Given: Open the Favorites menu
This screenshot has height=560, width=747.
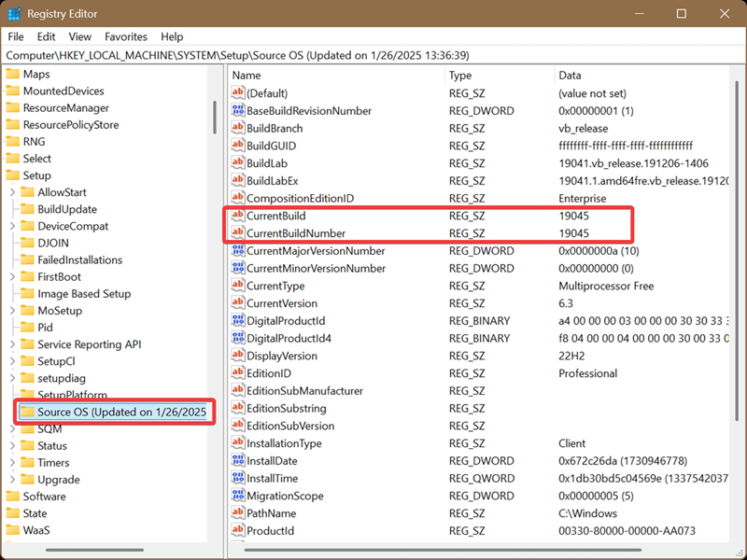Looking at the screenshot, I should (x=126, y=36).
